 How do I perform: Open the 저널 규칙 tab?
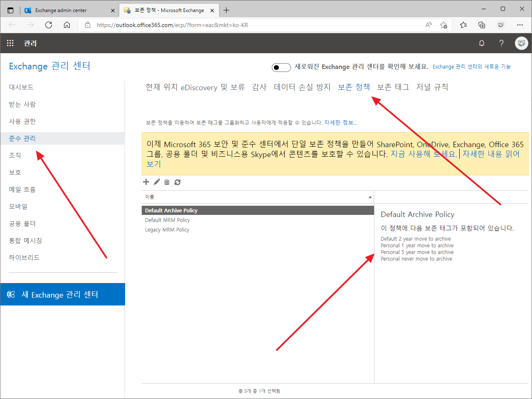coord(432,87)
